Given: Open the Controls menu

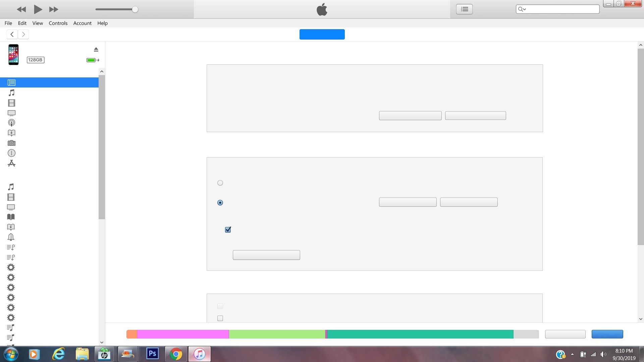Looking at the screenshot, I should point(58,23).
